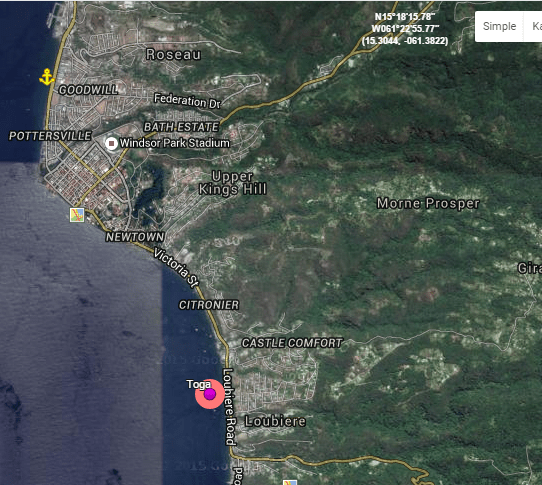This screenshot has height=485, width=542.
Task: Select the Toga vessel purple marker
Action: click(210, 394)
